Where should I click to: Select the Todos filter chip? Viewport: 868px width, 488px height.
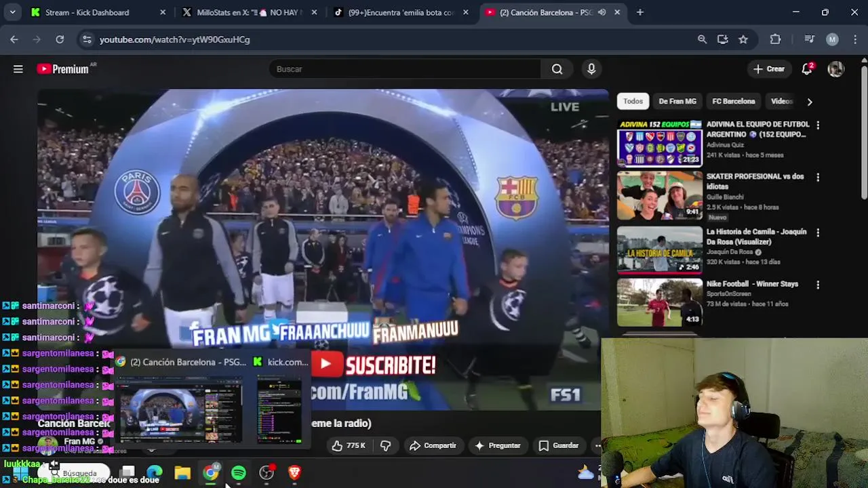point(633,101)
